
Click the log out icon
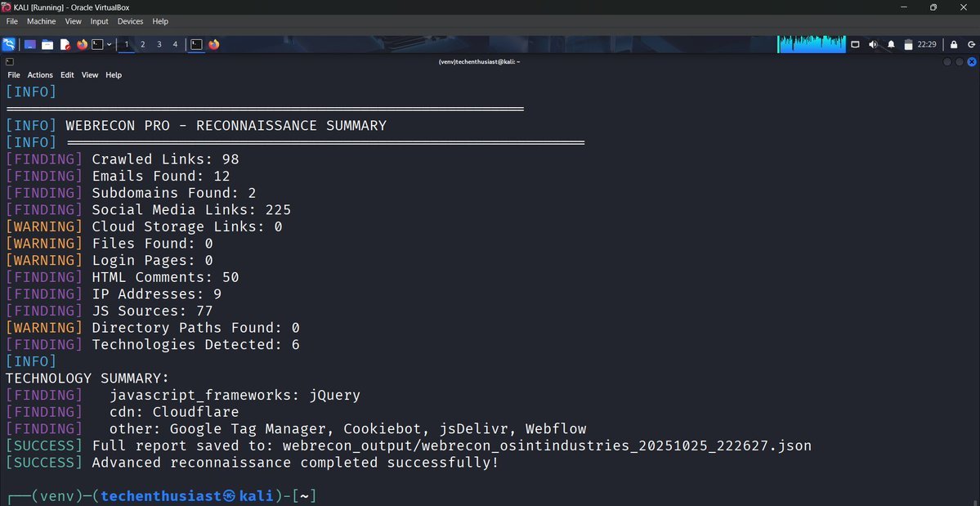coord(971,44)
